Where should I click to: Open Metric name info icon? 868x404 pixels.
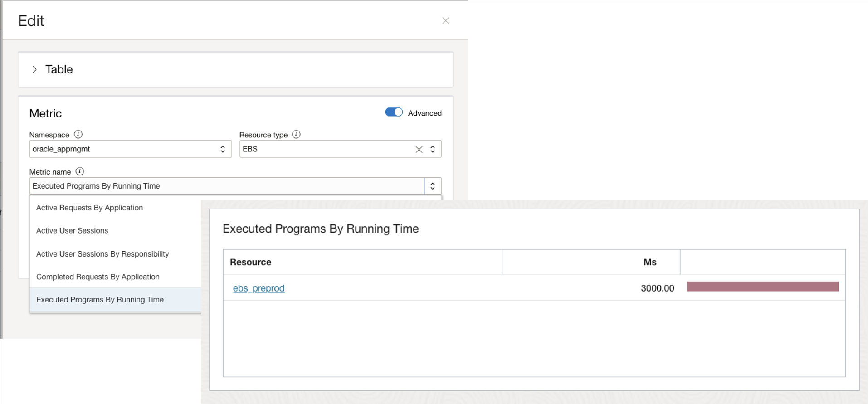80,171
